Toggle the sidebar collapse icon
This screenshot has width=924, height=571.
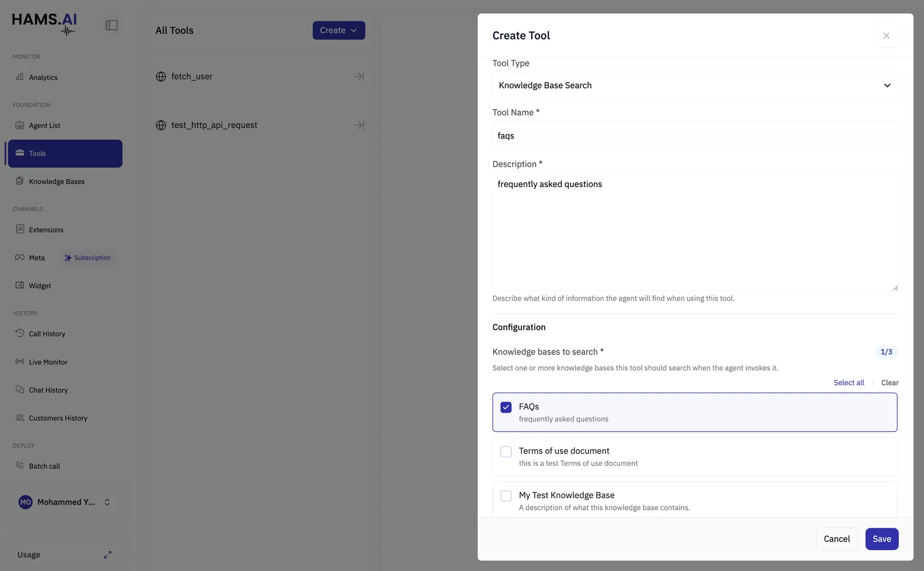click(x=111, y=25)
